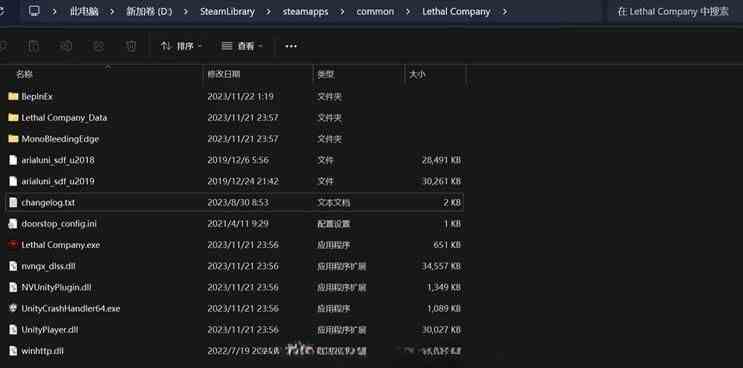
Task: Expand chevron after 此电脑 breadcrumb
Action: [x=112, y=12]
